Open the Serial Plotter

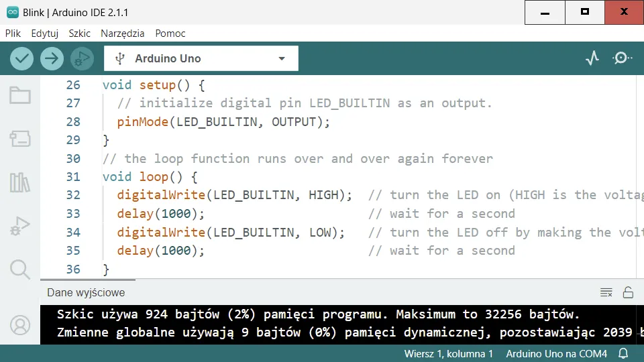(592, 58)
